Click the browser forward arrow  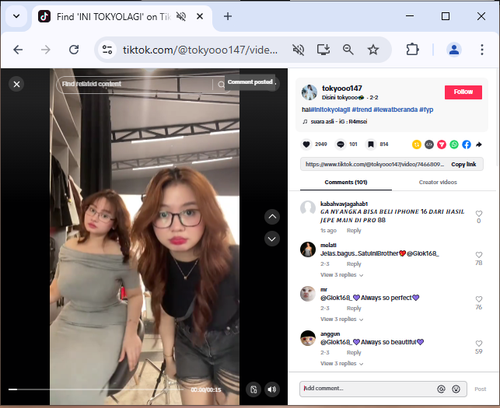[x=46, y=50]
